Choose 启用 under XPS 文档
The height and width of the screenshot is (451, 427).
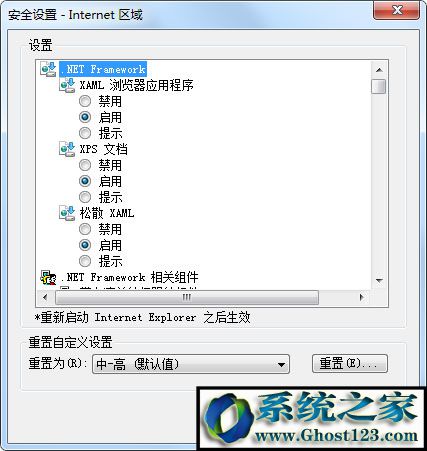pos(85,181)
